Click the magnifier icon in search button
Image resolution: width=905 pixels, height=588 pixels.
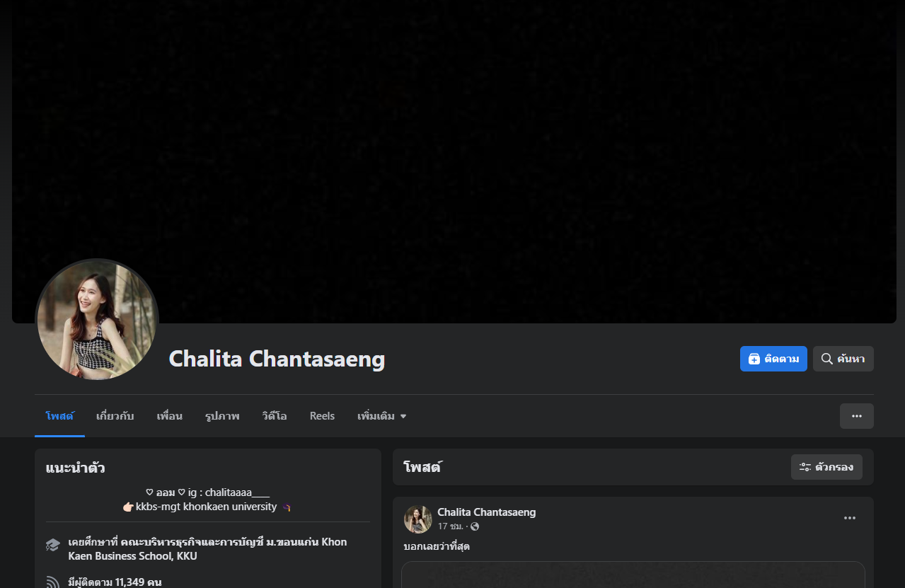pos(826,359)
